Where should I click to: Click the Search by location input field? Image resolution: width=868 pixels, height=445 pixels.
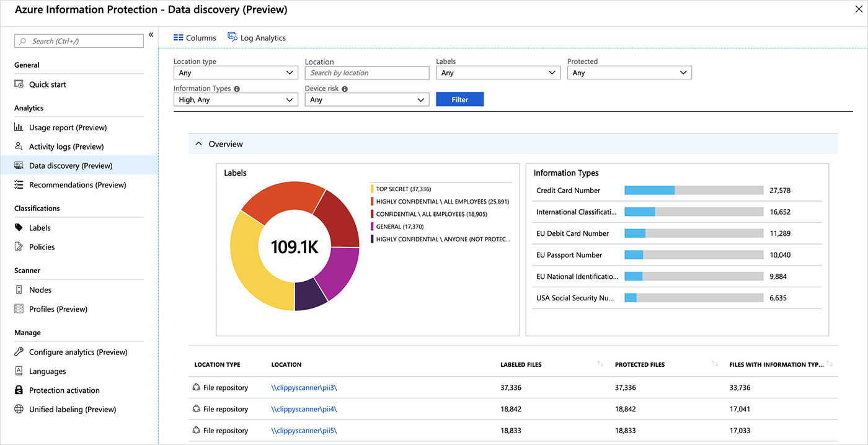click(x=366, y=73)
